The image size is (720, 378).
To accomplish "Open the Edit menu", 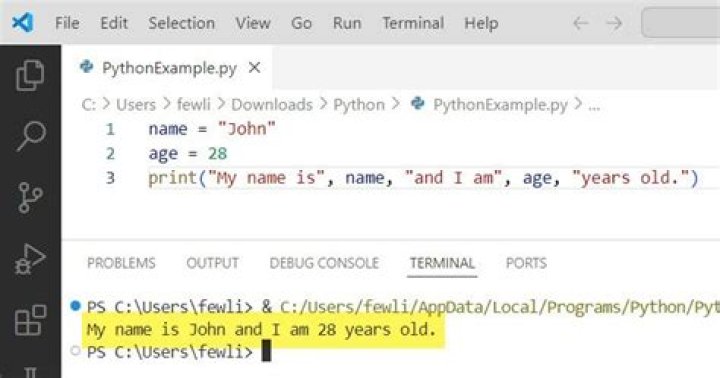I will click(x=114, y=23).
